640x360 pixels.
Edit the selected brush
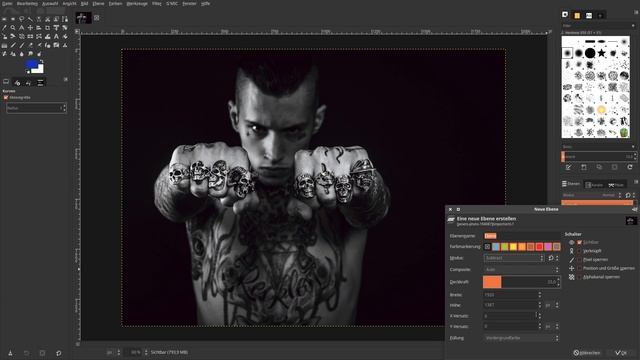click(x=568, y=167)
